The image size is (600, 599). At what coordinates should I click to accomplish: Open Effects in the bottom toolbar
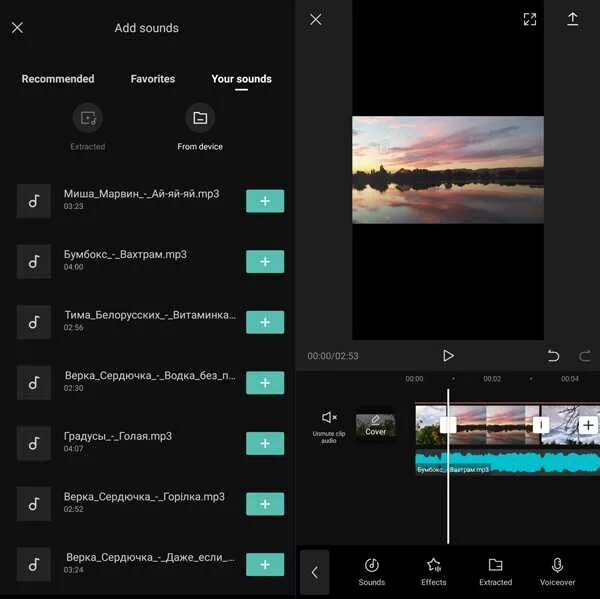click(x=434, y=572)
